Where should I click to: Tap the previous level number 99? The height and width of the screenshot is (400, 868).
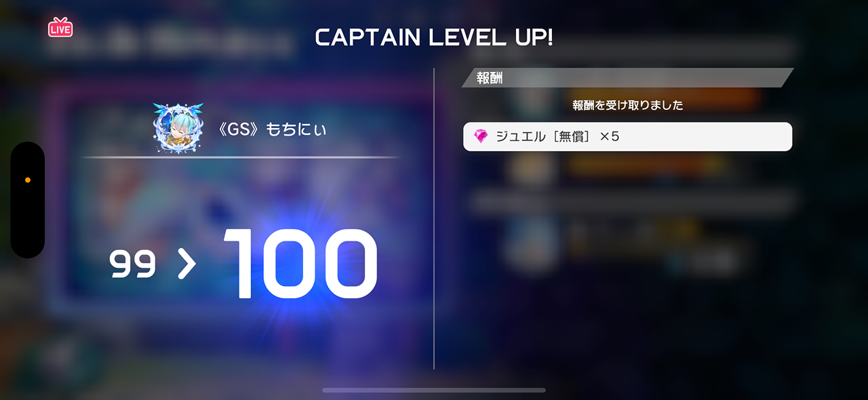[133, 264]
